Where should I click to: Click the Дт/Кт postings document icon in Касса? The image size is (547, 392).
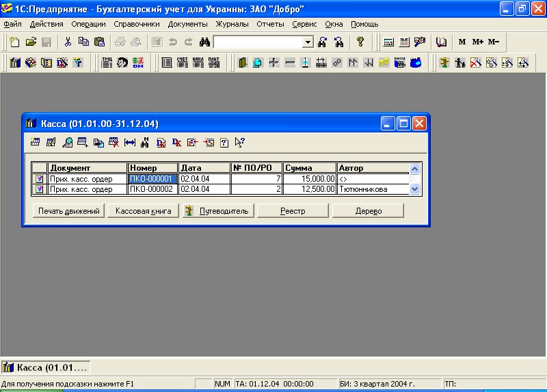[161, 142]
